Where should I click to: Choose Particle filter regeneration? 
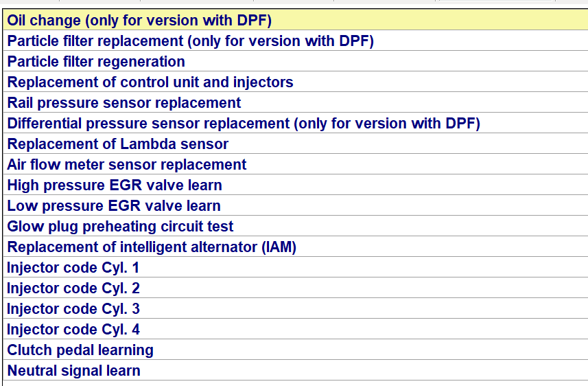point(96,62)
